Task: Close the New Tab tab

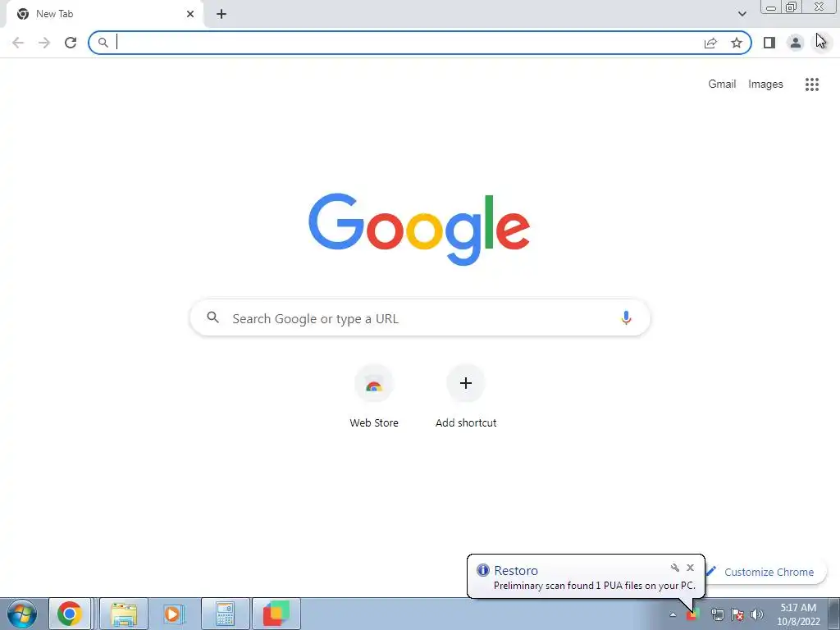Action: coord(190,14)
